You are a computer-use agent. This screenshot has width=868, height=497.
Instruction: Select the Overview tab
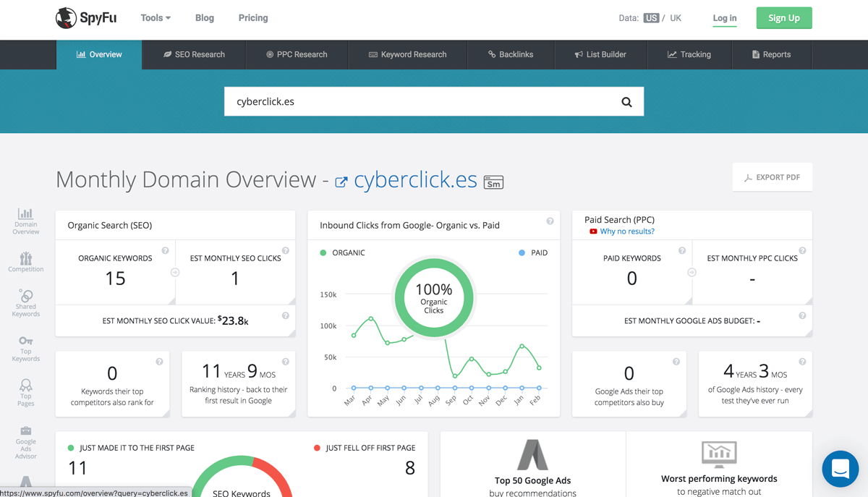click(99, 54)
